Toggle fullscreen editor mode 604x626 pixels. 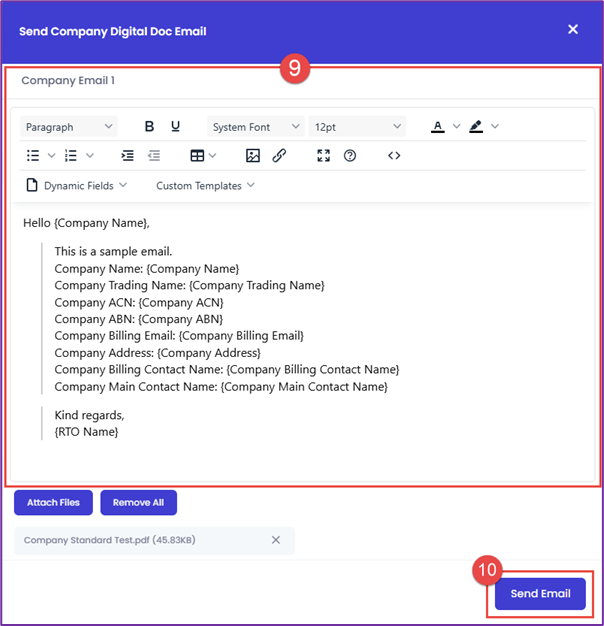(x=323, y=156)
